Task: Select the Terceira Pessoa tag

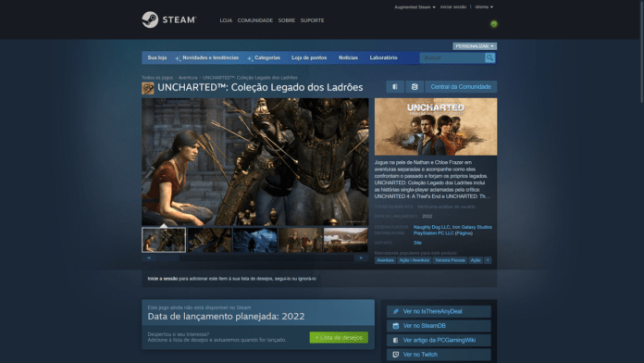Action: click(x=450, y=260)
